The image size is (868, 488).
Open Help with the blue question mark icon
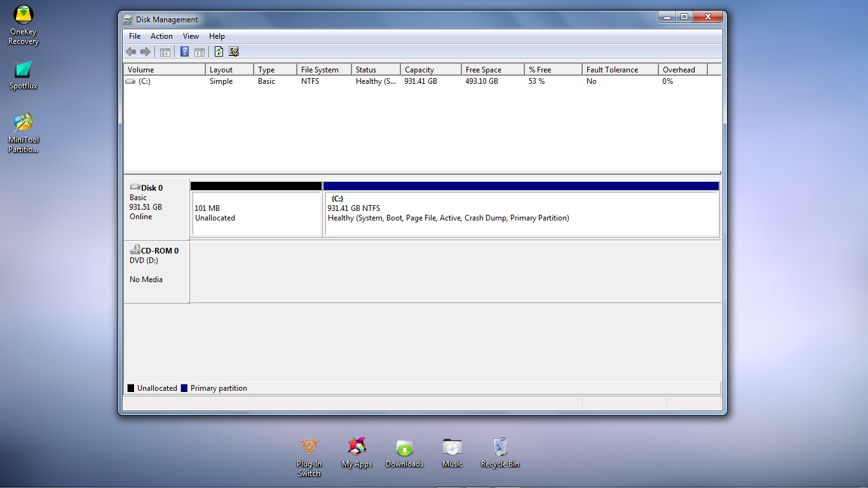pos(184,52)
